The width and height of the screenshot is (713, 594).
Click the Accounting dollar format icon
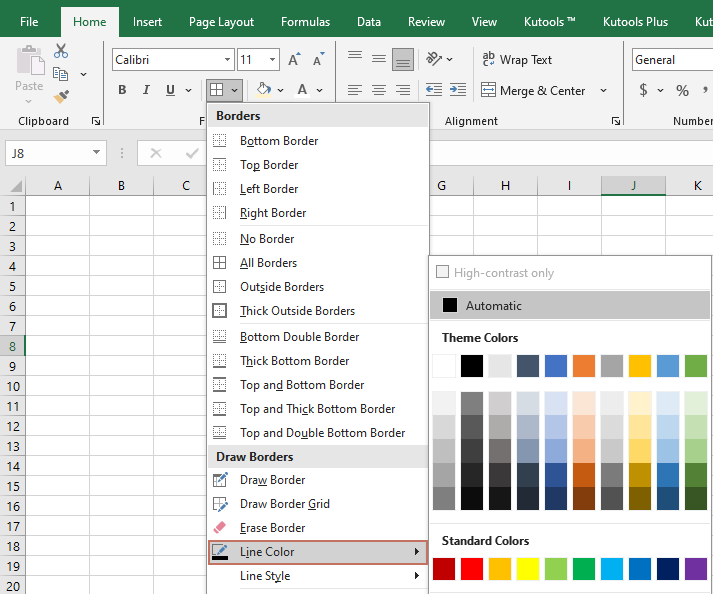[644, 90]
